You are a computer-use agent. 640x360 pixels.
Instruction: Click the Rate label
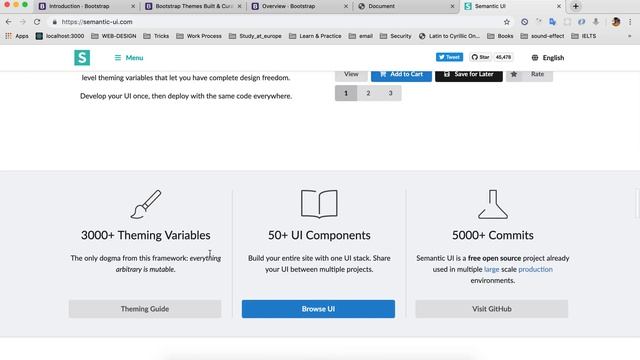coord(538,74)
